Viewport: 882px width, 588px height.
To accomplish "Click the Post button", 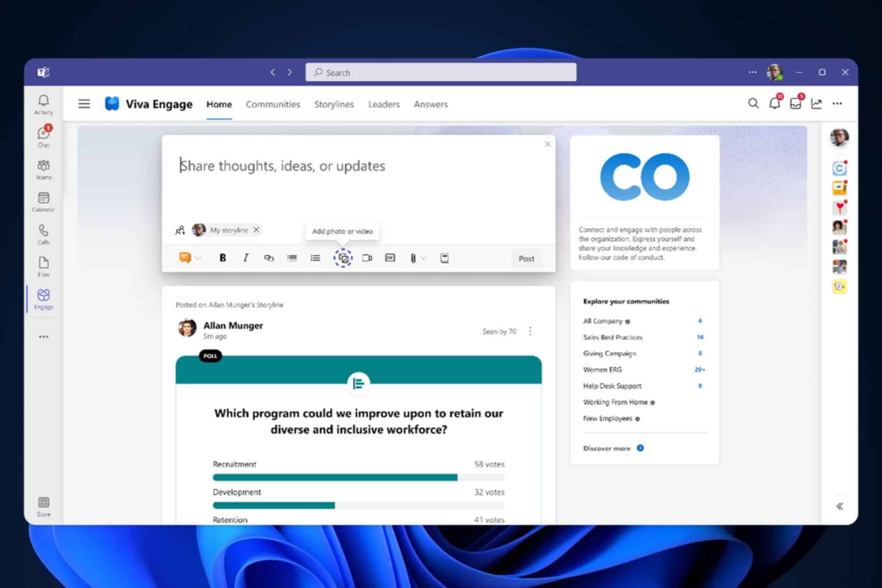I will click(526, 259).
